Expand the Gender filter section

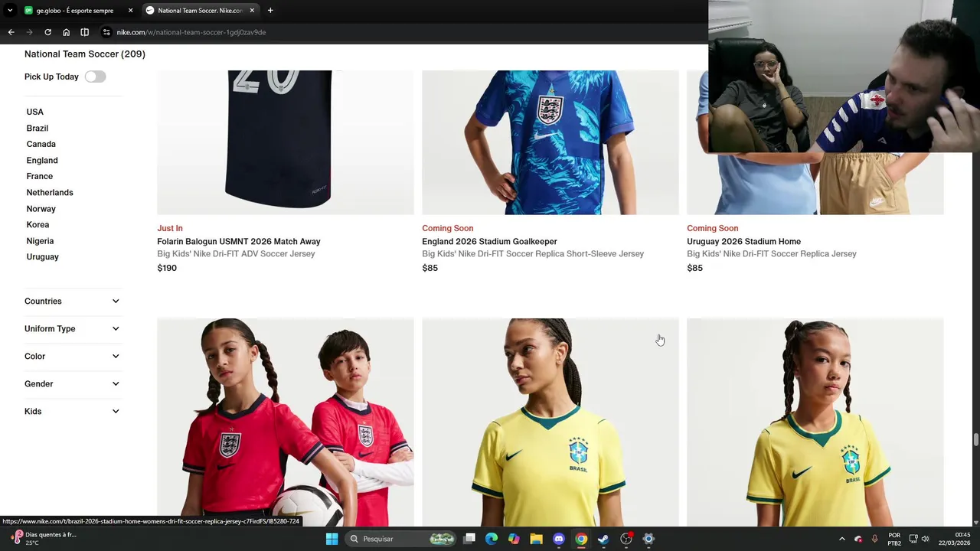(72, 383)
